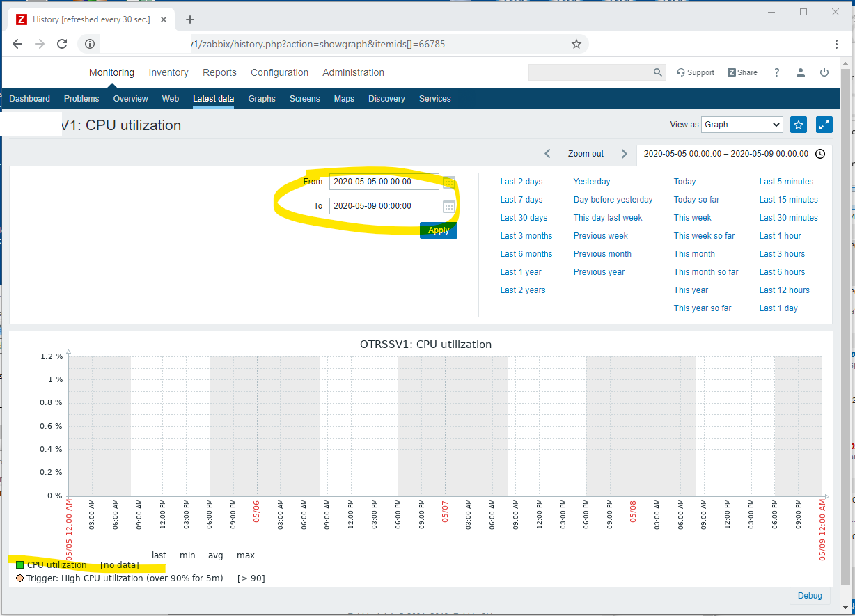The width and height of the screenshot is (855, 616).
Task: Add graph to favourites star icon
Action: point(799,125)
